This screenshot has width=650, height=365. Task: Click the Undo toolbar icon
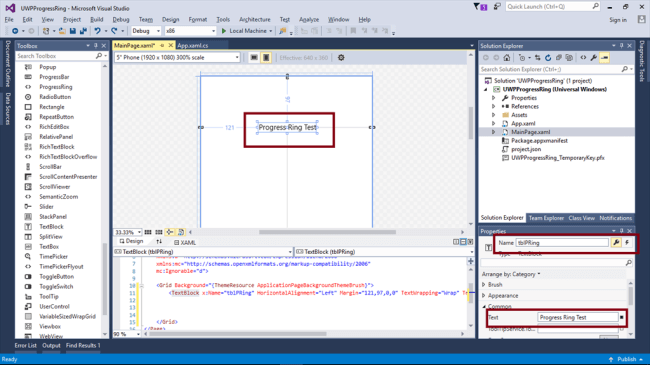point(97,31)
